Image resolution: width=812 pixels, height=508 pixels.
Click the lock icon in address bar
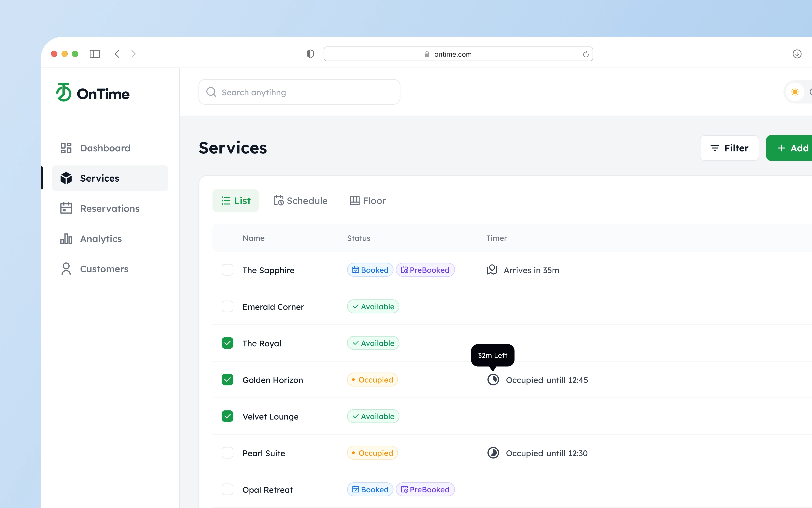427,54
